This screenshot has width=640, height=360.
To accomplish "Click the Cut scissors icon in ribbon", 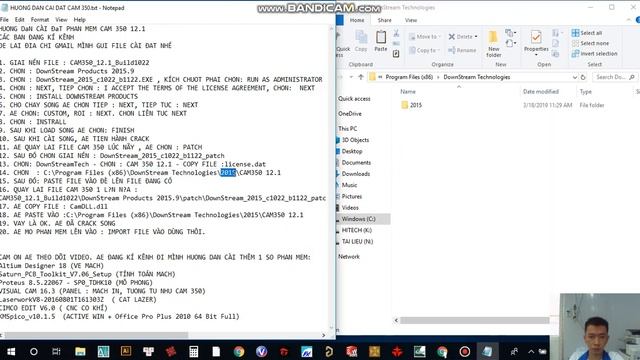I will click(x=396, y=33).
